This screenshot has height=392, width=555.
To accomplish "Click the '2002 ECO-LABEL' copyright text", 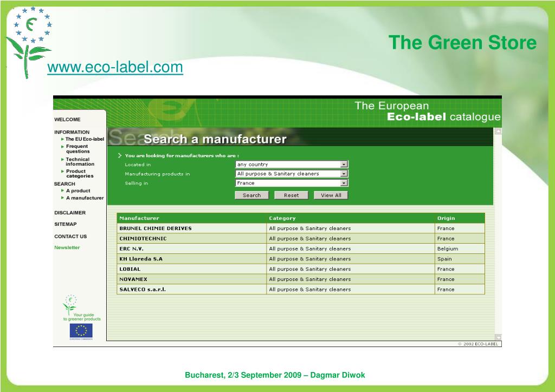I will click(x=478, y=344).
